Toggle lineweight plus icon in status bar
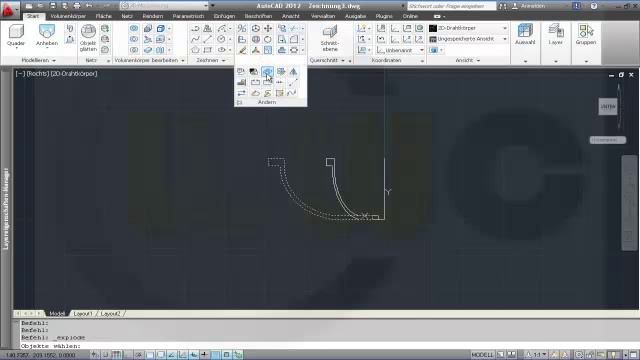 pos(204,355)
